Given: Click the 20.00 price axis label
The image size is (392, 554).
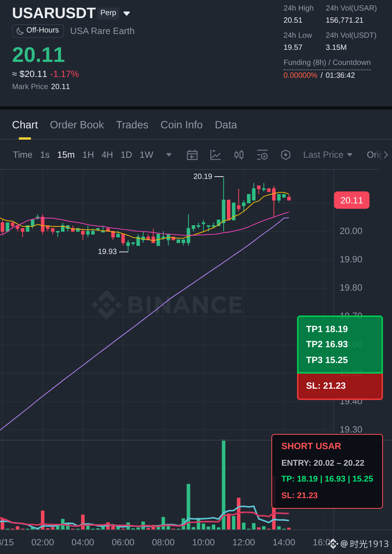Looking at the screenshot, I should coord(351,231).
